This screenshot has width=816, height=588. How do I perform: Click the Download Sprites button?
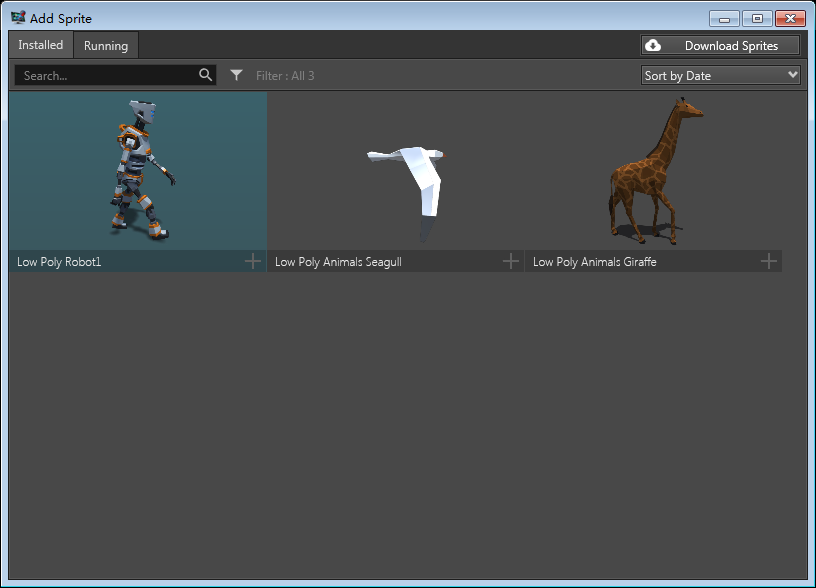pos(720,46)
